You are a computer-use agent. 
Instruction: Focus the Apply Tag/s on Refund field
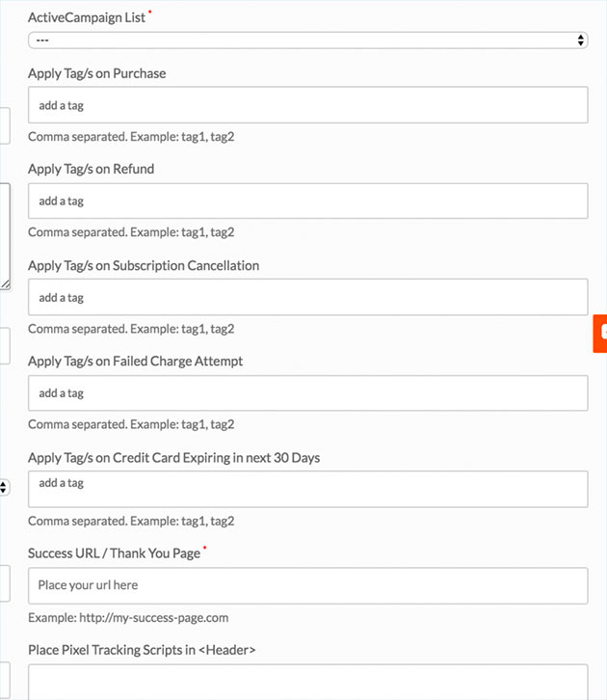coord(307,201)
